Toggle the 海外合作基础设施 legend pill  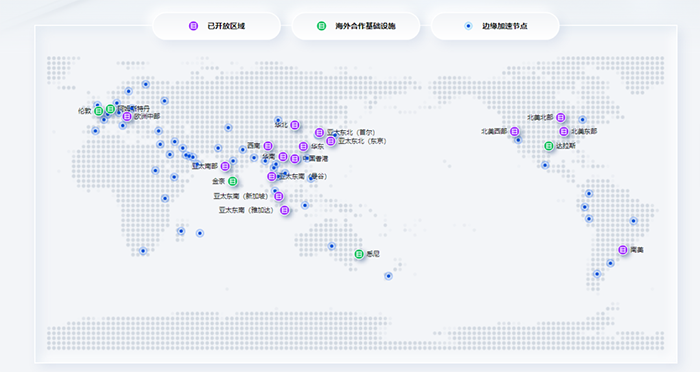point(356,26)
